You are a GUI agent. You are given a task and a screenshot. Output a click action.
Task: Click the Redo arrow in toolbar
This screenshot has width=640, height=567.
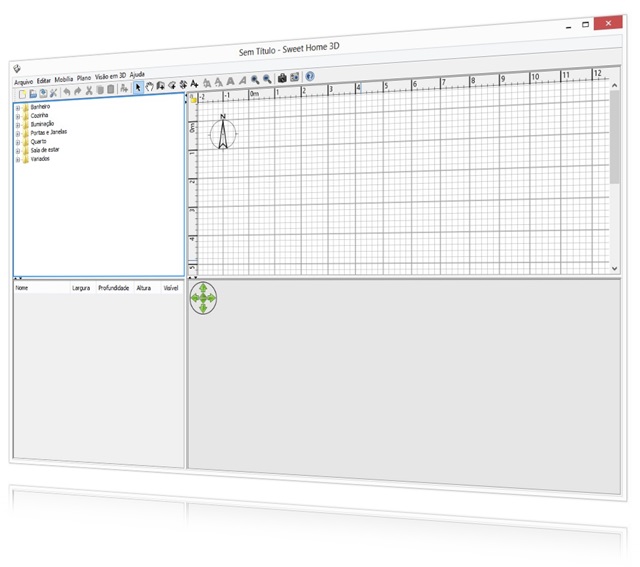78,91
